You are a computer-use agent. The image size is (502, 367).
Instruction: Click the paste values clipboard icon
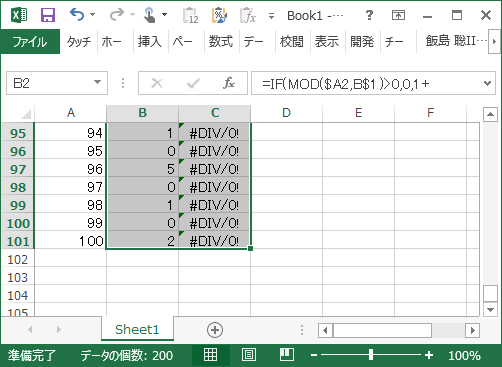[x=191, y=15]
